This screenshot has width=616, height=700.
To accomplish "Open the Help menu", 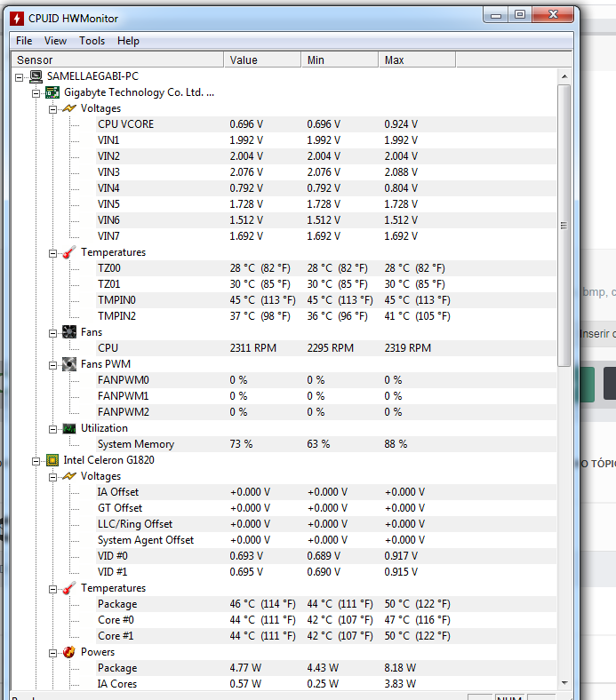I will [x=128, y=41].
